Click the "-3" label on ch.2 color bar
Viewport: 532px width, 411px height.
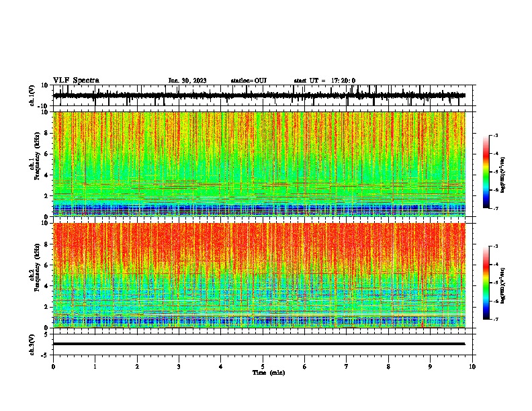coord(496,246)
